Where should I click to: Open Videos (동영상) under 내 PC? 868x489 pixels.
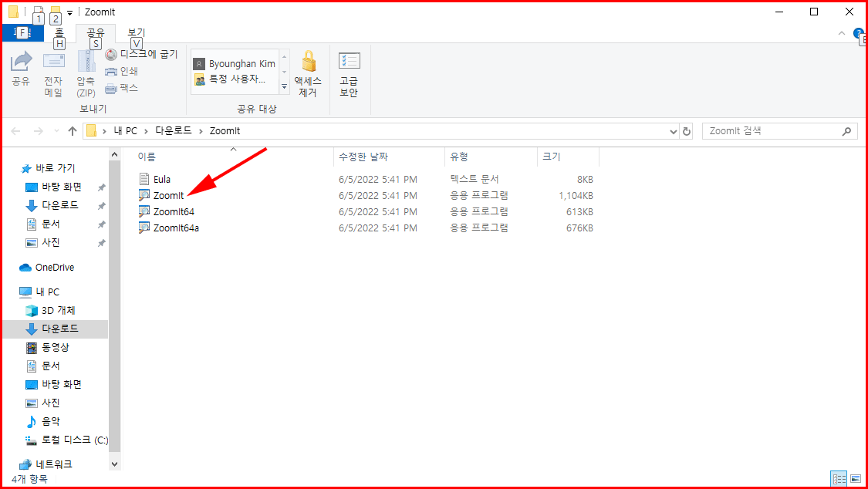point(56,347)
